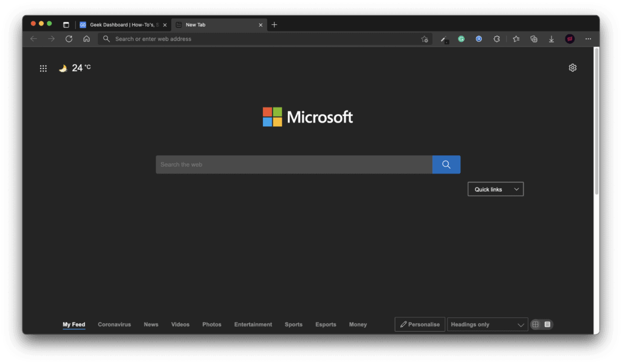Show the News feed
Image resolution: width=622 pixels, height=364 pixels.
click(151, 325)
